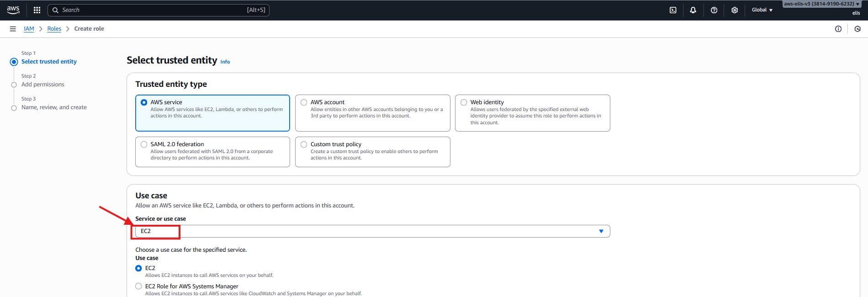The width and height of the screenshot is (868, 297).
Task: Open the Global region selector
Action: coord(762,10)
